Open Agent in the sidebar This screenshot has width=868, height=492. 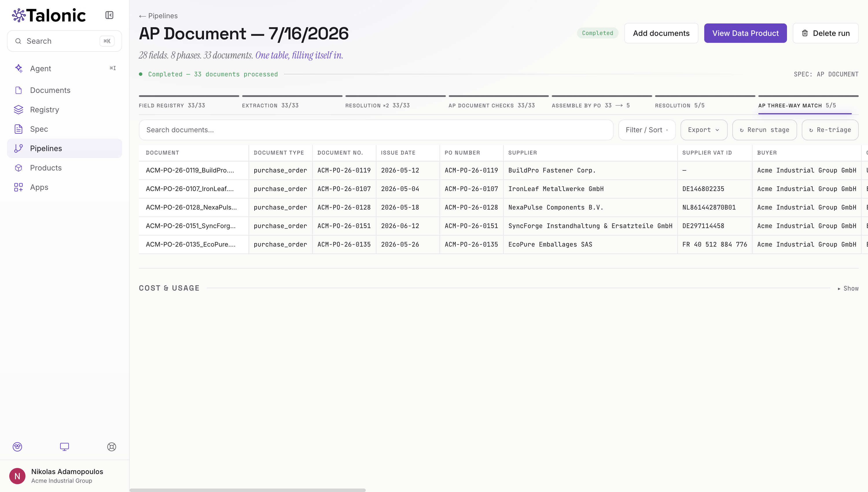[65, 68]
